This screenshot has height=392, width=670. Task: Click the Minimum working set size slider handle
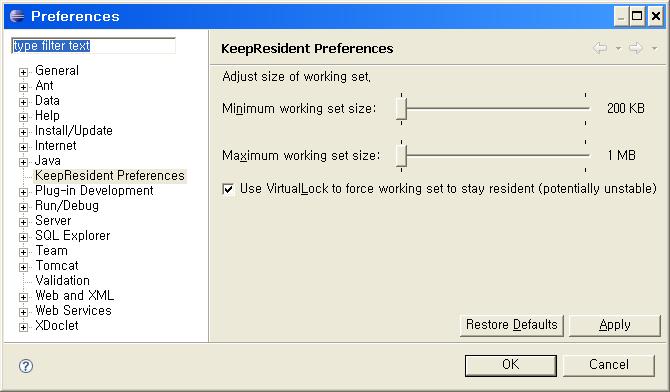(401, 109)
